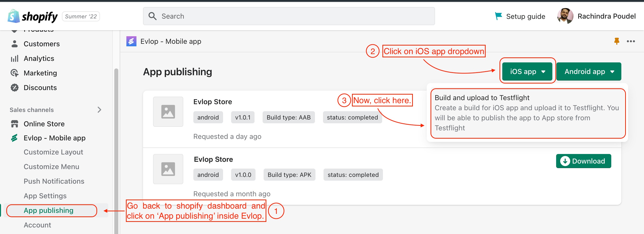
Task: Click the Analytics bar chart icon
Action: click(x=15, y=58)
